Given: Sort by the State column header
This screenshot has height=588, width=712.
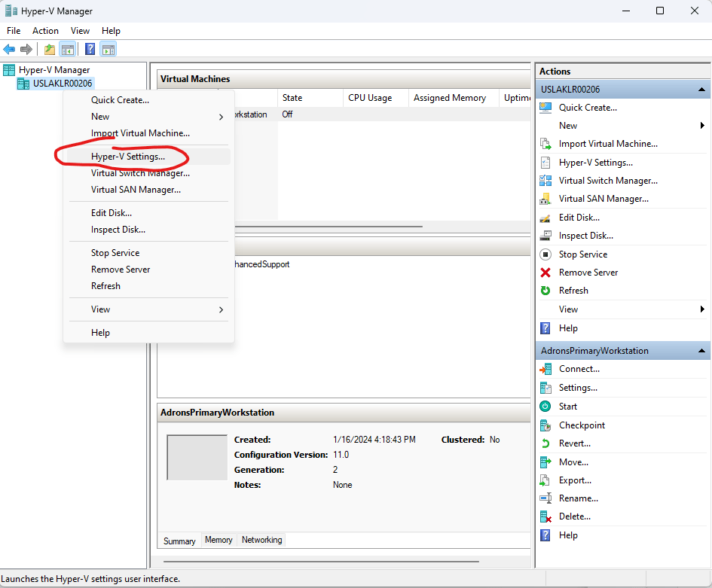Looking at the screenshot, I should [x=310, y=98].
